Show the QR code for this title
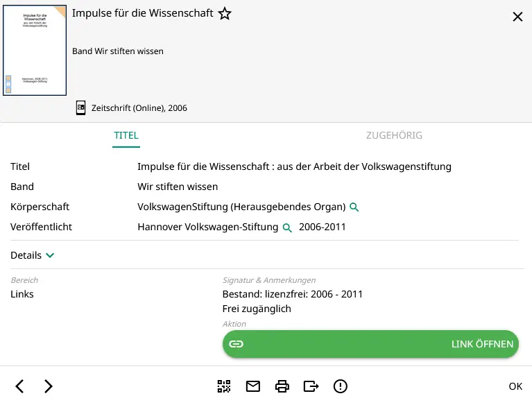This screenshot has height=405, width=532. coord(223,386)
